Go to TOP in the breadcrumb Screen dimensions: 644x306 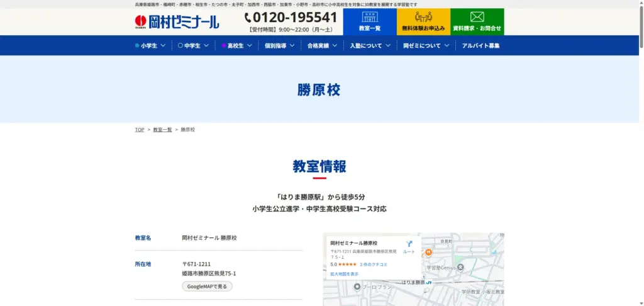(140, 130)
